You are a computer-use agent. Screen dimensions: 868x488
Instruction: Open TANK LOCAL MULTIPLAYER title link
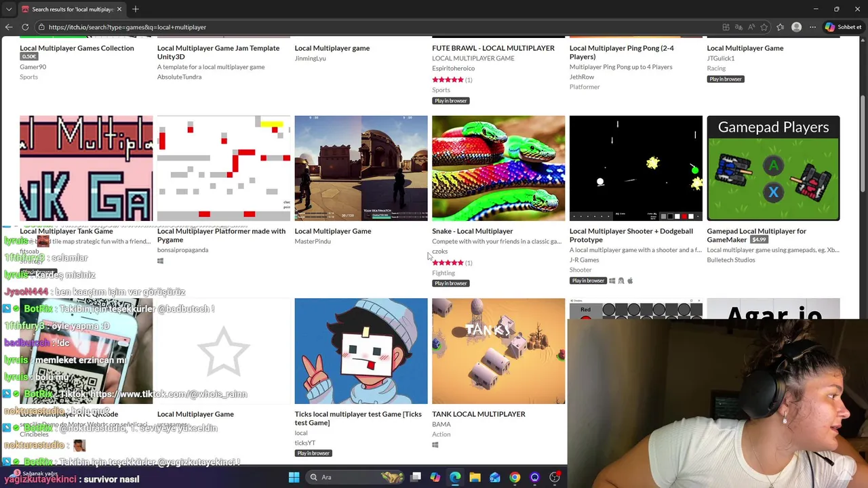point(479,414)
